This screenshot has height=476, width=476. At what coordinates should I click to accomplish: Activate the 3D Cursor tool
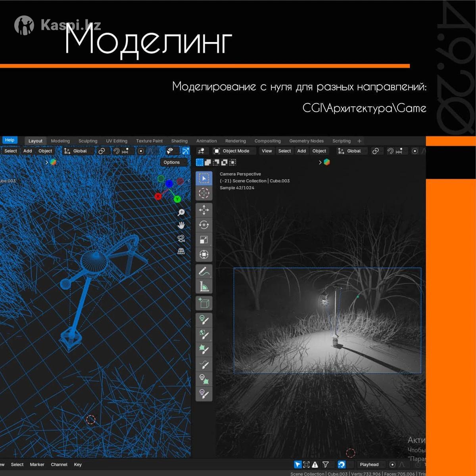[204, 193]
